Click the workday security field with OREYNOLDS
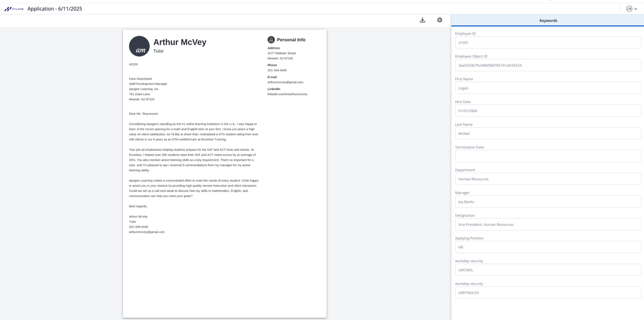This screenshot has height=320, width=644. [548, 293]
